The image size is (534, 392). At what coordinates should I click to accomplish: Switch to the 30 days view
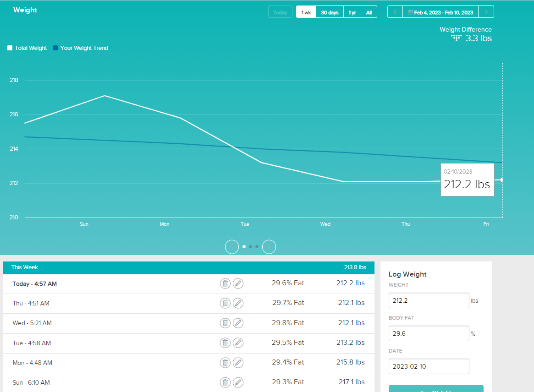pyautogui.click(x=330, y=12)
